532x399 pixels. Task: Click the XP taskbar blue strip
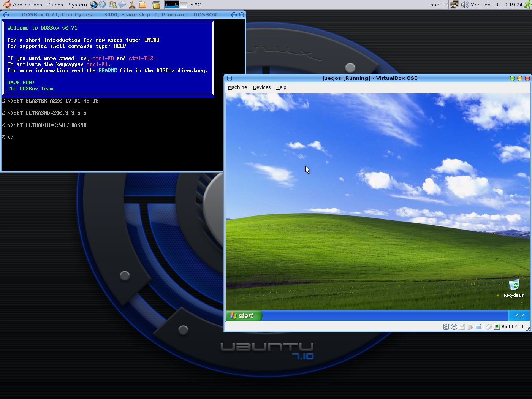385,316
